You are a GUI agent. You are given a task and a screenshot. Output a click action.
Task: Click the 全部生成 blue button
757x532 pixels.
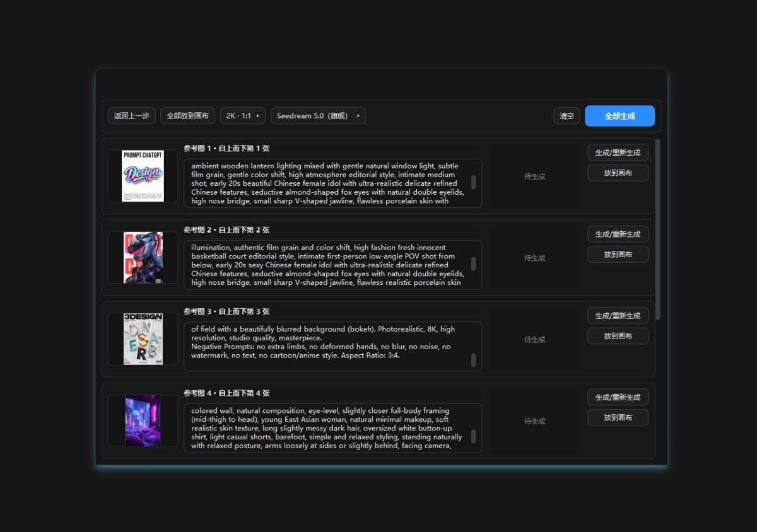pos(619,116)
